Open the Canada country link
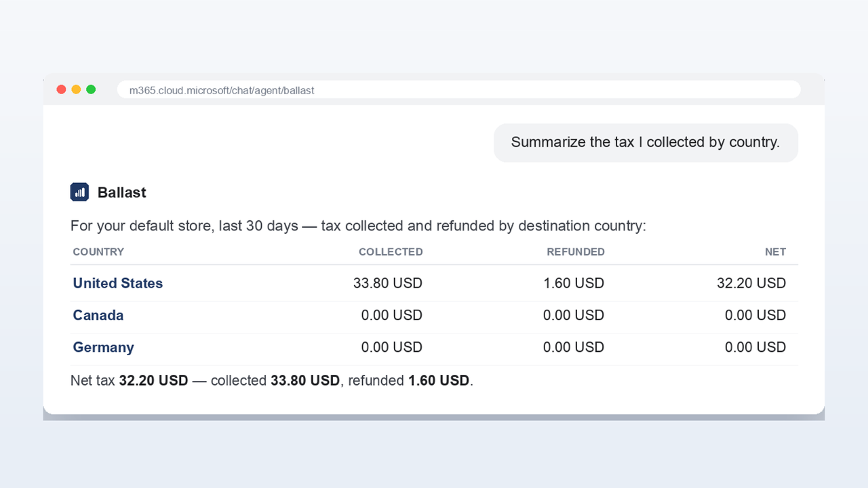Image resolution: width=868 pixels, height=488 pixels. (x=98, y=315)
